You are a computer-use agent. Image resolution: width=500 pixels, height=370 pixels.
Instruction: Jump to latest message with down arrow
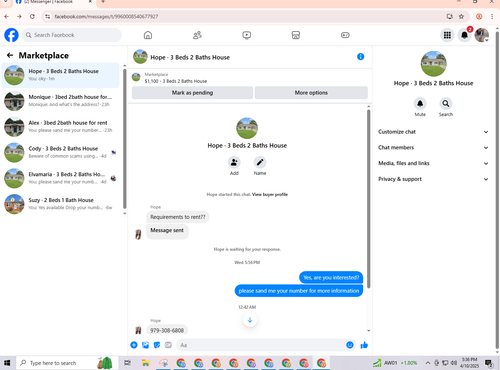[250, 320]
